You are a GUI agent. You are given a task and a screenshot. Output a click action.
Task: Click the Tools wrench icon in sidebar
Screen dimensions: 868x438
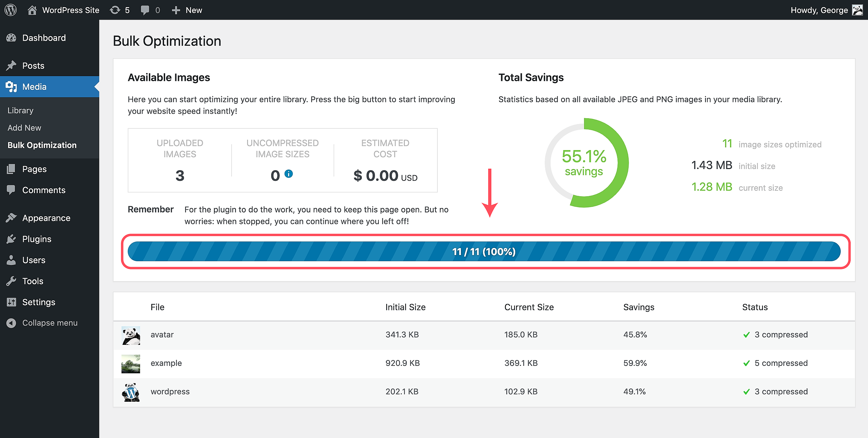[x=11, y=281]
